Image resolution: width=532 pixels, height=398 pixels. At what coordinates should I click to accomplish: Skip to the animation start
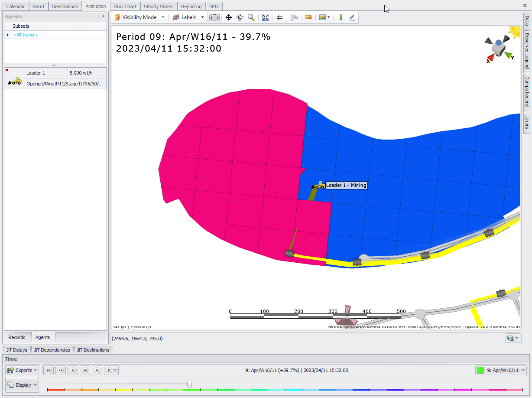point(49,370)
